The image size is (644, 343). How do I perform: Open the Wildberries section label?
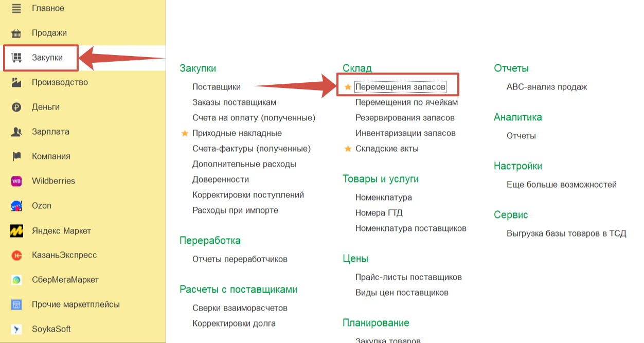coord(53,181)
